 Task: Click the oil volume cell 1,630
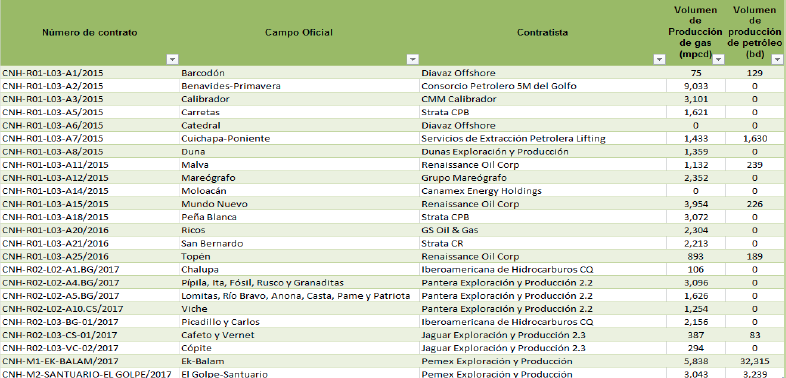pyautogui.click(x=755, y=138)
